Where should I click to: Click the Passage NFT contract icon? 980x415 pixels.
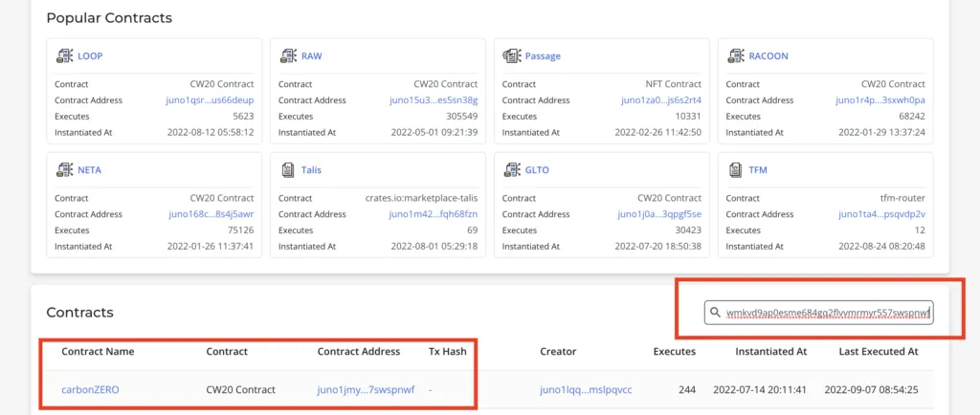512,56
